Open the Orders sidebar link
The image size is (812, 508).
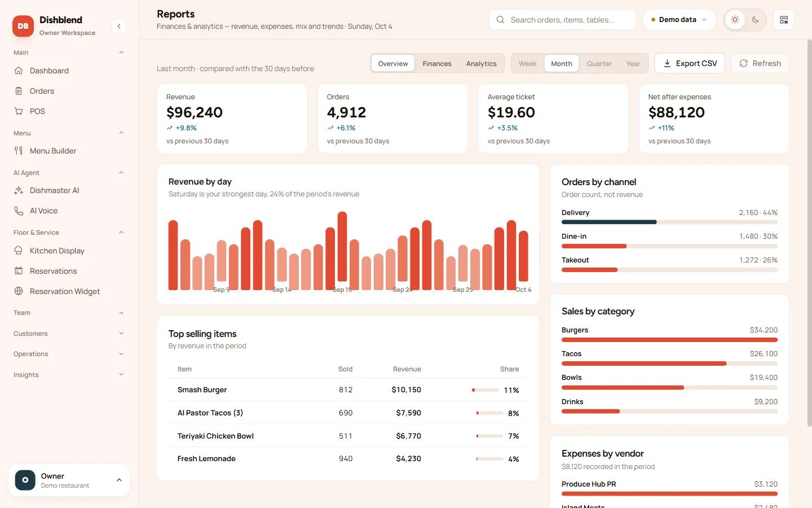[69, 91]
